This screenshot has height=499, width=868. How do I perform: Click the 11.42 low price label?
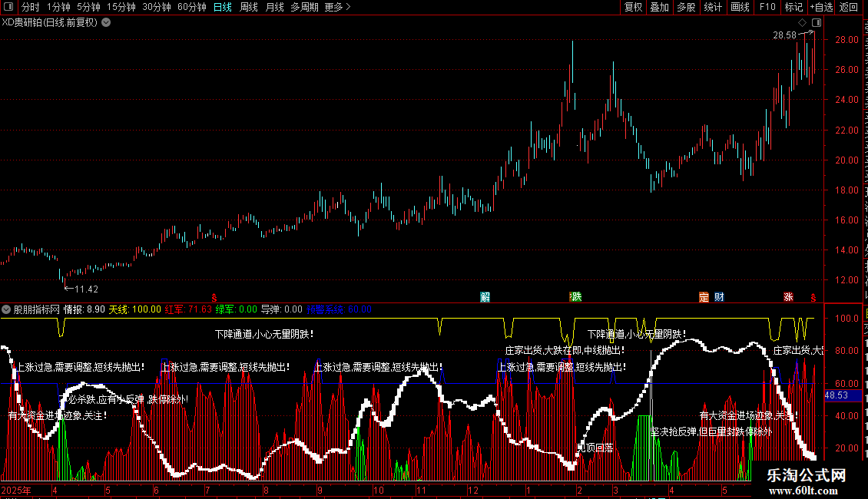tap(86, 289)
